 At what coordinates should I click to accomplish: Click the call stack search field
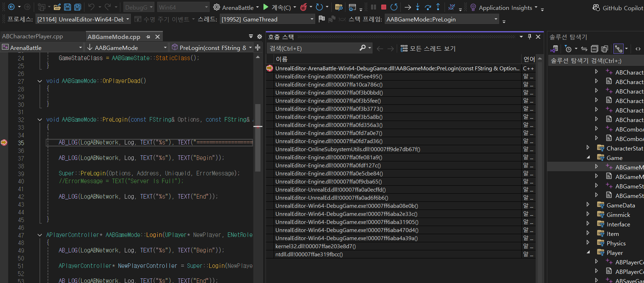(313, 48)
